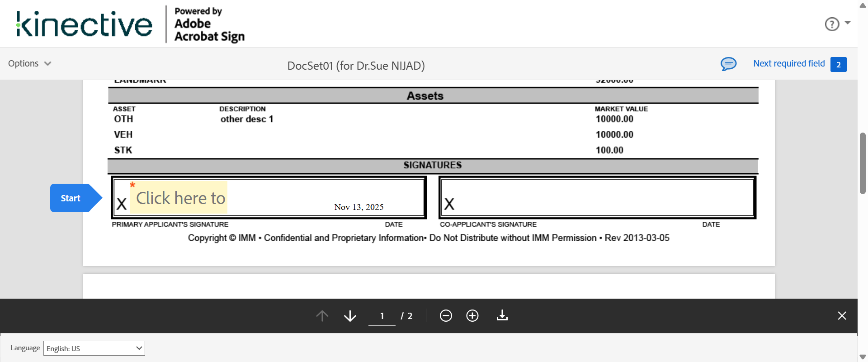Click the kinective logo
Screen dimensions: 868x362
pos(84,24)
